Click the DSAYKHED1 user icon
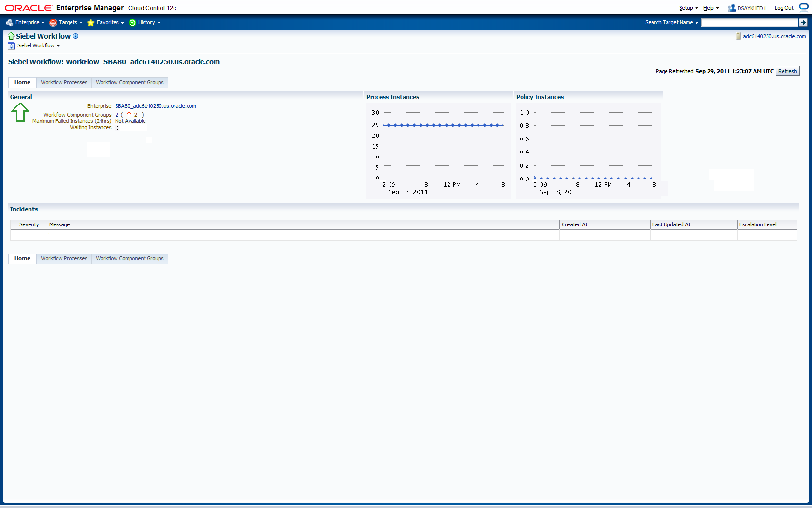 732,8
